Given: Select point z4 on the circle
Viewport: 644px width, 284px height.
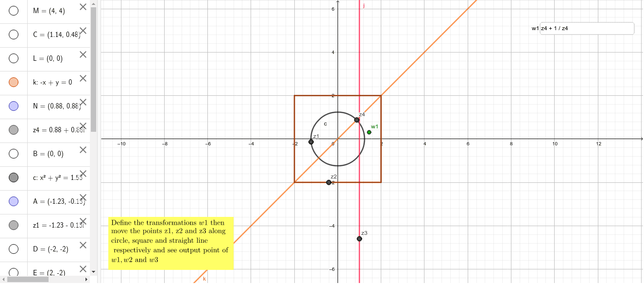Looking at the screenshot, I should pyautogui.click(x=356, y=120).
